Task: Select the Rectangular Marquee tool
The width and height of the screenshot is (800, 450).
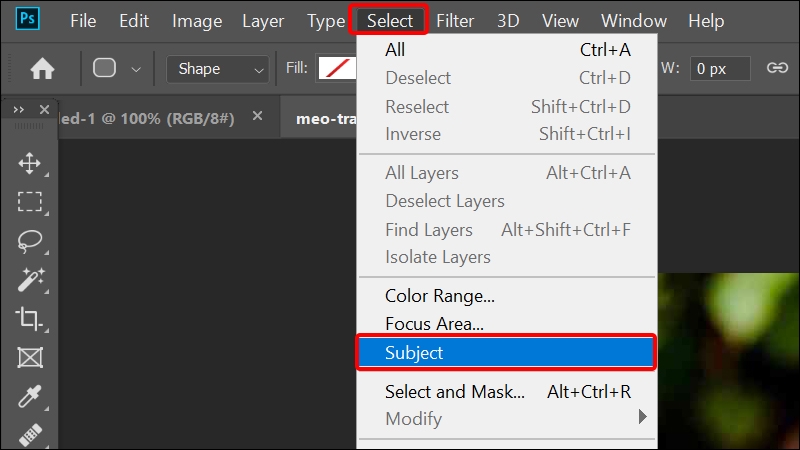Action: 30,202
